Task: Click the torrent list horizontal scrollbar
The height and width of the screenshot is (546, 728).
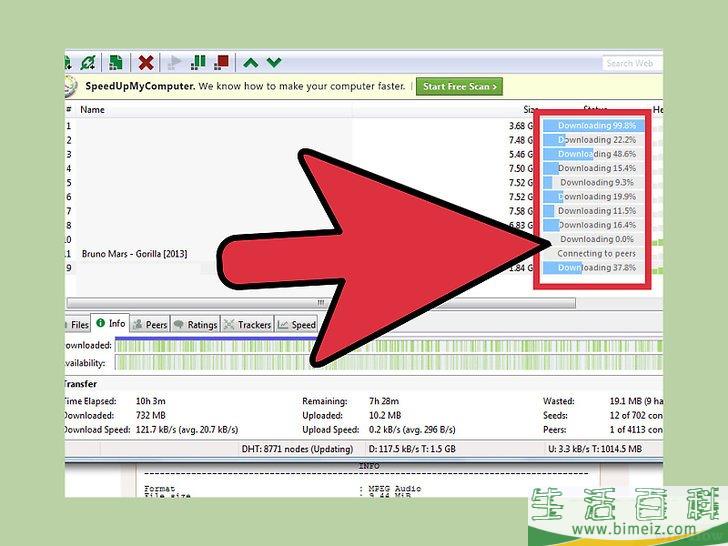Action: click(321, 303)
